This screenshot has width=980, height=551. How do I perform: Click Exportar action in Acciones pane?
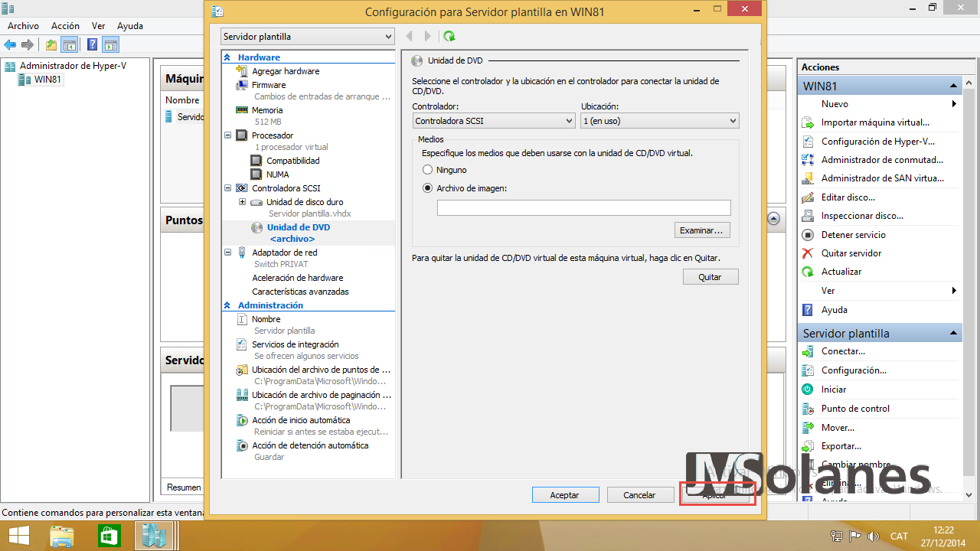pos(841,446)
